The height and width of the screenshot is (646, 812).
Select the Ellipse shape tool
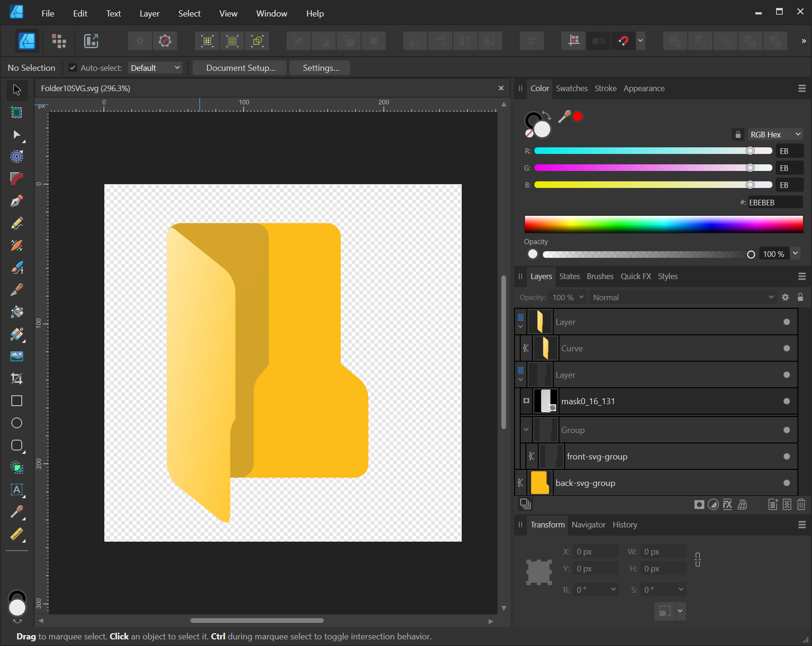pos(17,423)
